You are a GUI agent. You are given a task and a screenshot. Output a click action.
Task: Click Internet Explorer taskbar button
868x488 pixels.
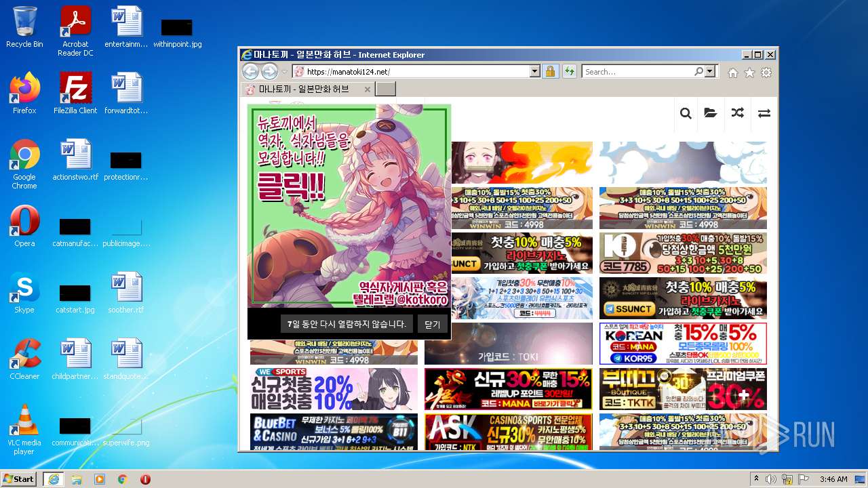tap(53, 479)
